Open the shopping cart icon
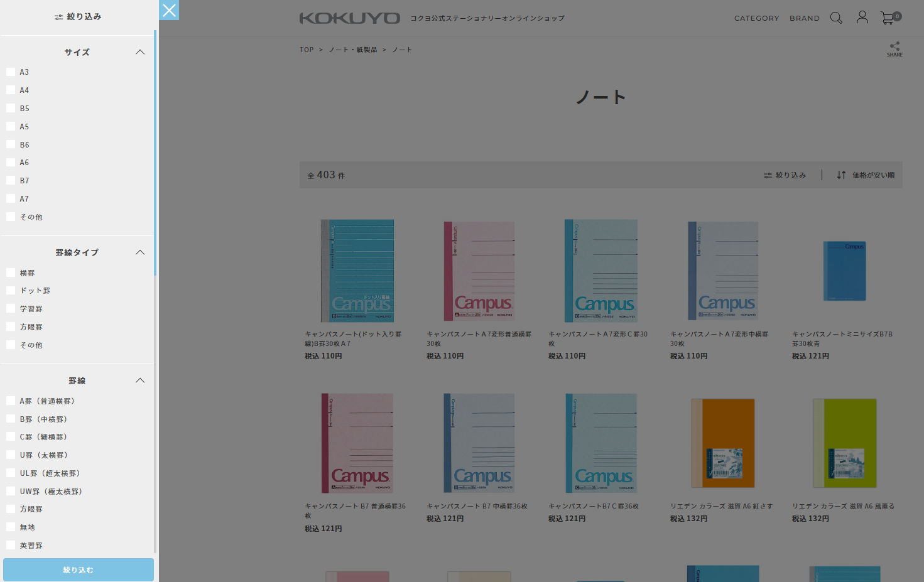Viewport: 924px width, 582px height. [x=887, y=18]
